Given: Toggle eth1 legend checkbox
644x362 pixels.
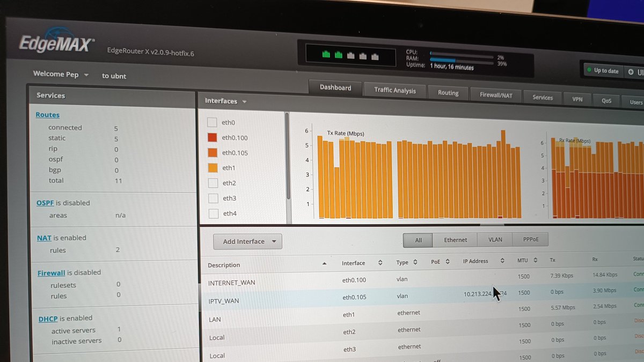Looking at the screenshot, I should (213, 167).
